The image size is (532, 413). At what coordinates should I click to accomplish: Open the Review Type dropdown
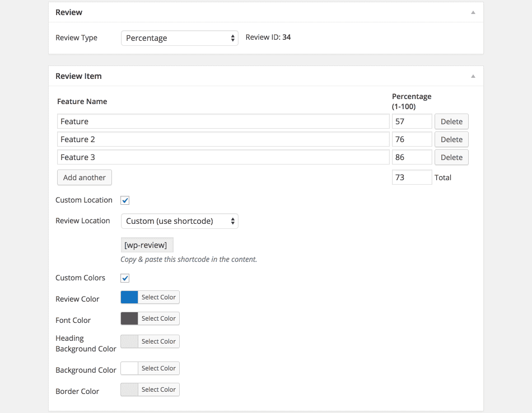click(x=179, y=37)
